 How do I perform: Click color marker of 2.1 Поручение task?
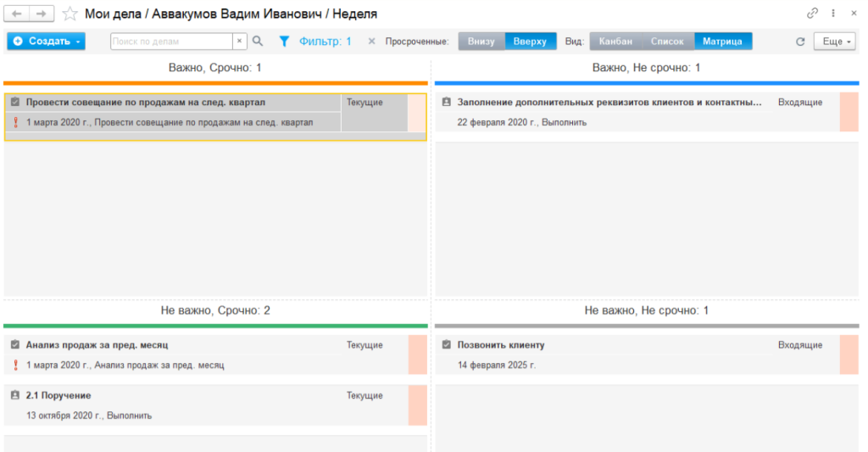tap(417, 405)
